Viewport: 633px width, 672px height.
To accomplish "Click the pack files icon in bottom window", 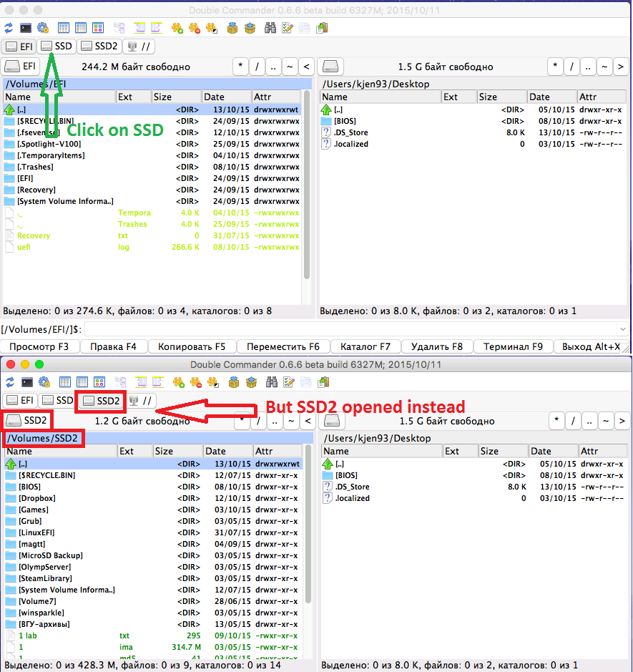I will (232, 381).
